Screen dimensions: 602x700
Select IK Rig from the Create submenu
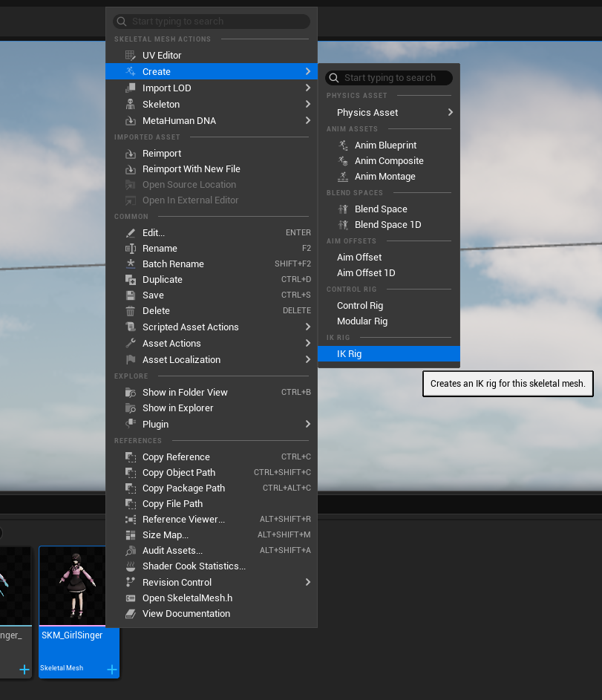(349, 354)
